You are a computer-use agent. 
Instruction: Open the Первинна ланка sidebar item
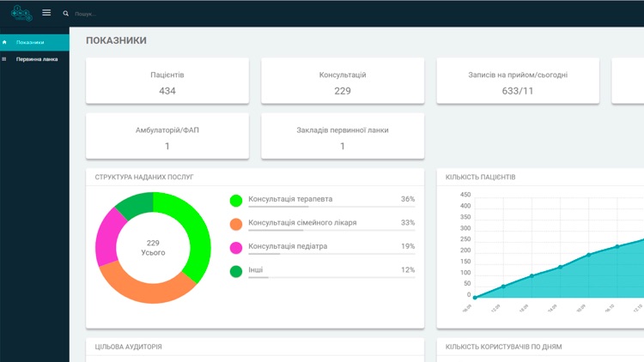36,59
